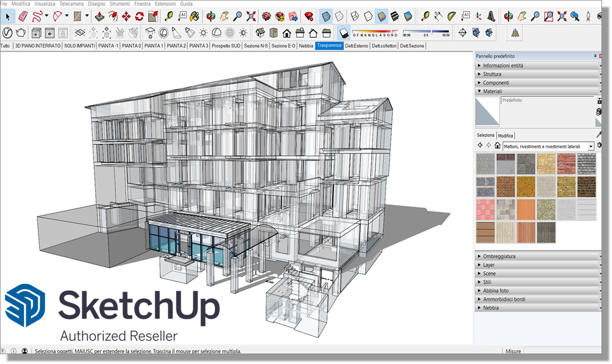This screenshot has width=612, height=364.
Task: Activate the Orbit camera tool
Action: [x=212, y=17]
